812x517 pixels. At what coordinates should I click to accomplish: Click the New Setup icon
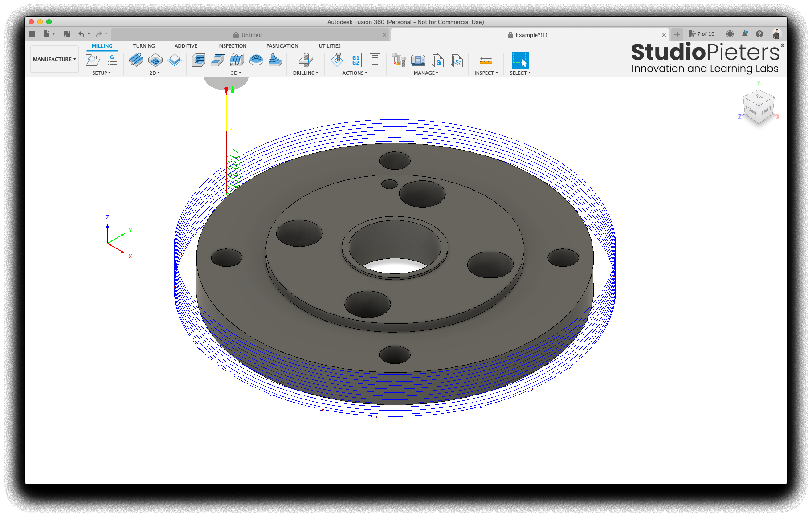[x=92, y=59]
